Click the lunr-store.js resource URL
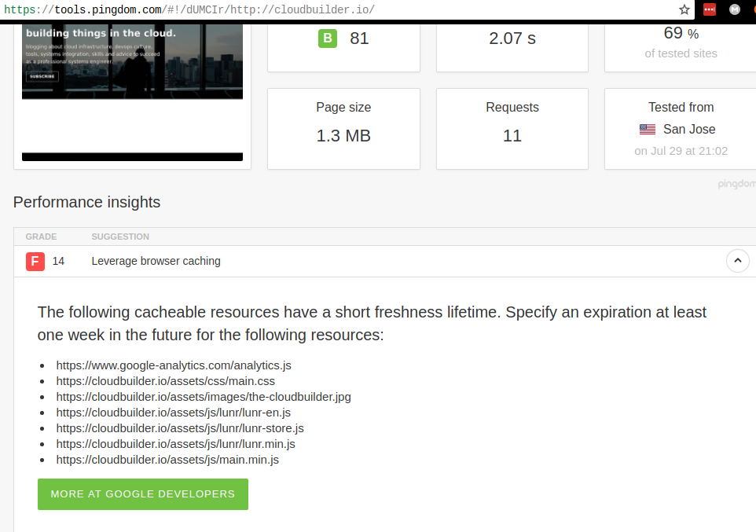 180,428
